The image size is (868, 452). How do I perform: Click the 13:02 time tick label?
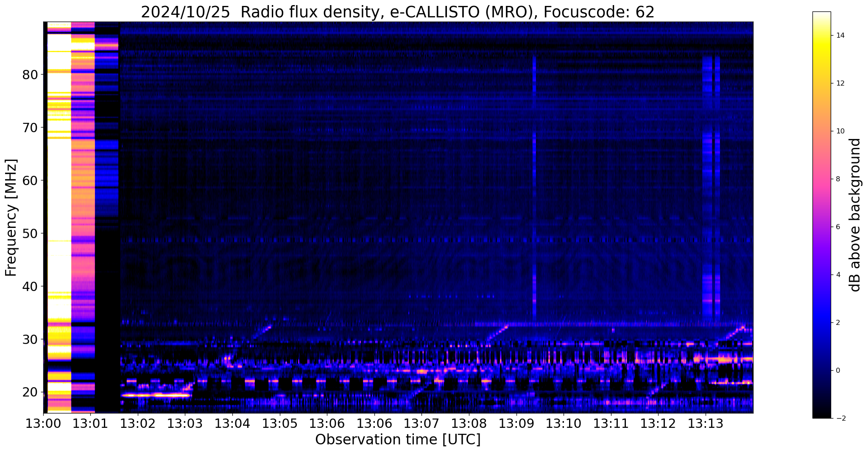point(138,423)
